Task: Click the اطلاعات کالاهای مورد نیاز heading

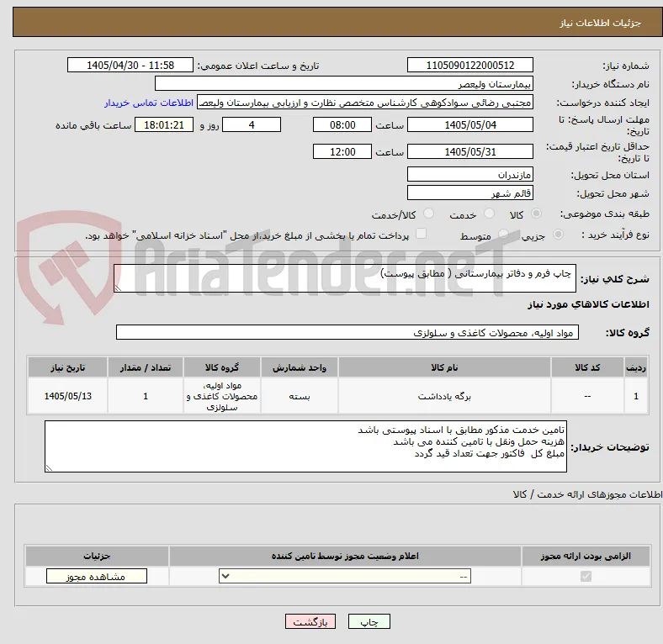Action: coord(589,304)
